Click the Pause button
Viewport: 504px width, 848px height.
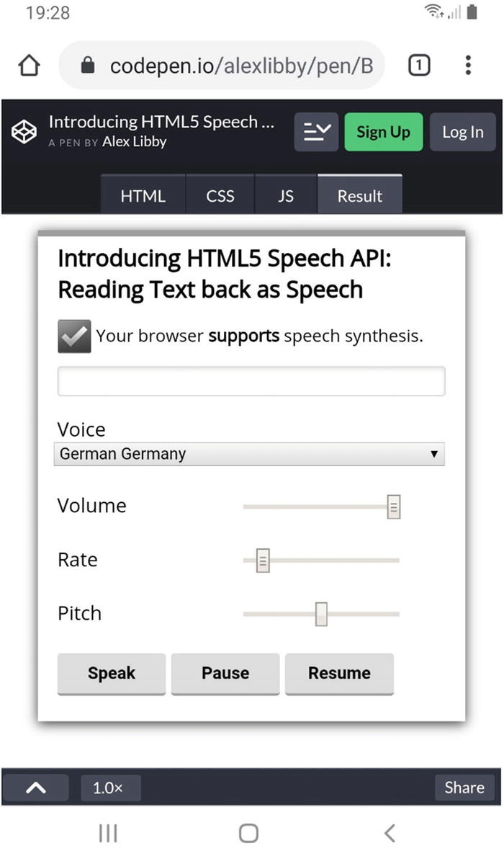click(225, 673)
